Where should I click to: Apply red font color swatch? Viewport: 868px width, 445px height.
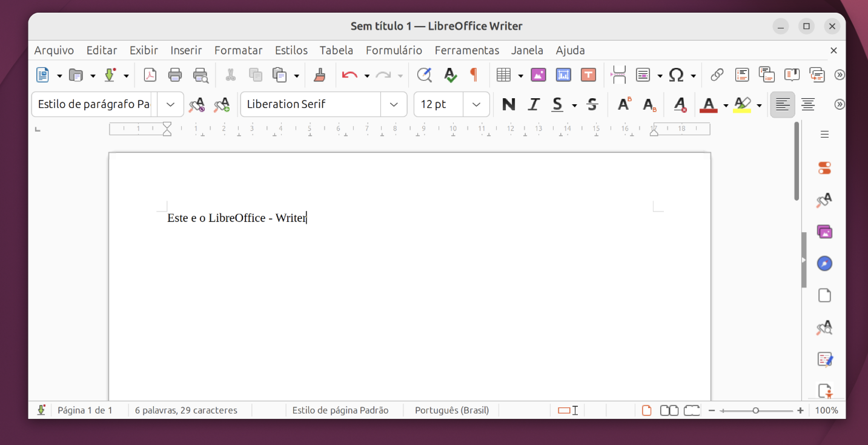pyautogui.click(x=708, y=105)
